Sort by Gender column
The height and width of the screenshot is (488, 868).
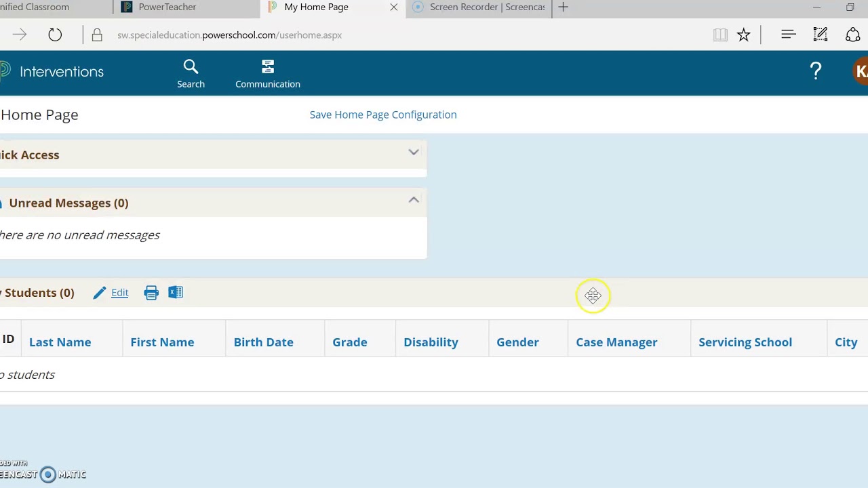517,342
